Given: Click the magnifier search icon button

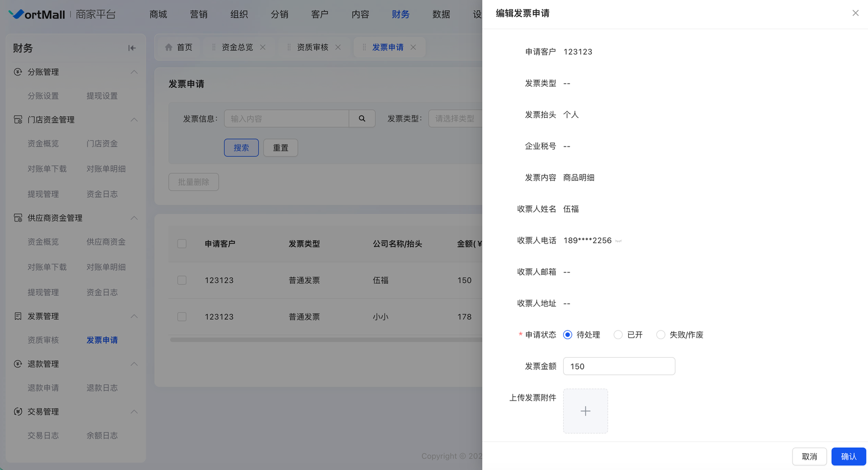Looking at the screenshot, I should [x=362, y=118].
